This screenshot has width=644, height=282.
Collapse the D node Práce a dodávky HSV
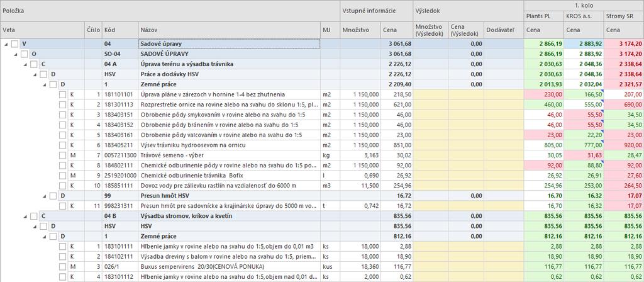(35, 74)
